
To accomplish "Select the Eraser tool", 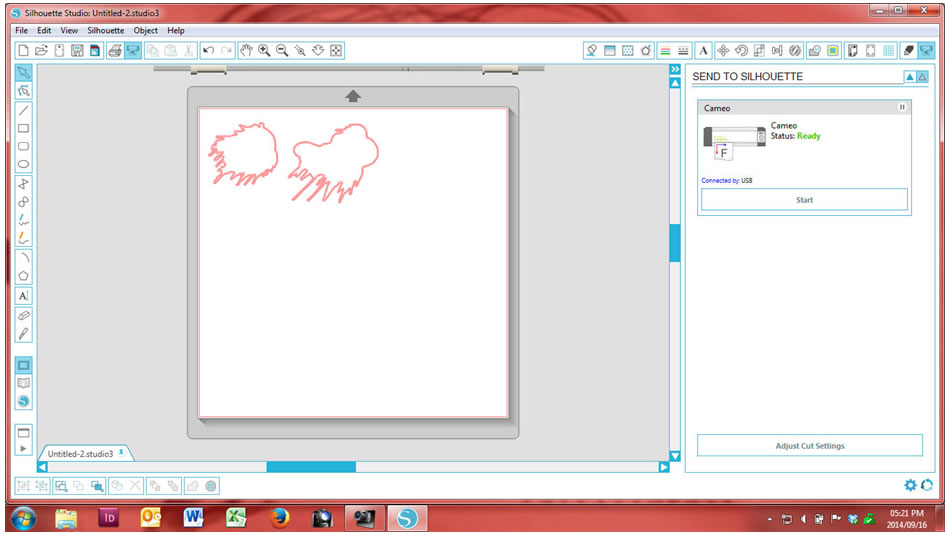I will coord(24,315).
